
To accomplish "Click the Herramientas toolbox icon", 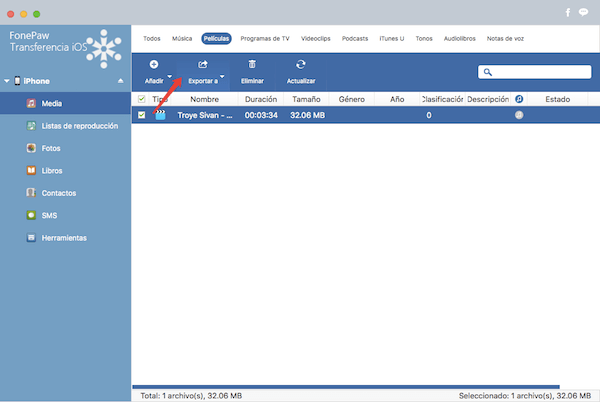I will (x=31, y=238).
